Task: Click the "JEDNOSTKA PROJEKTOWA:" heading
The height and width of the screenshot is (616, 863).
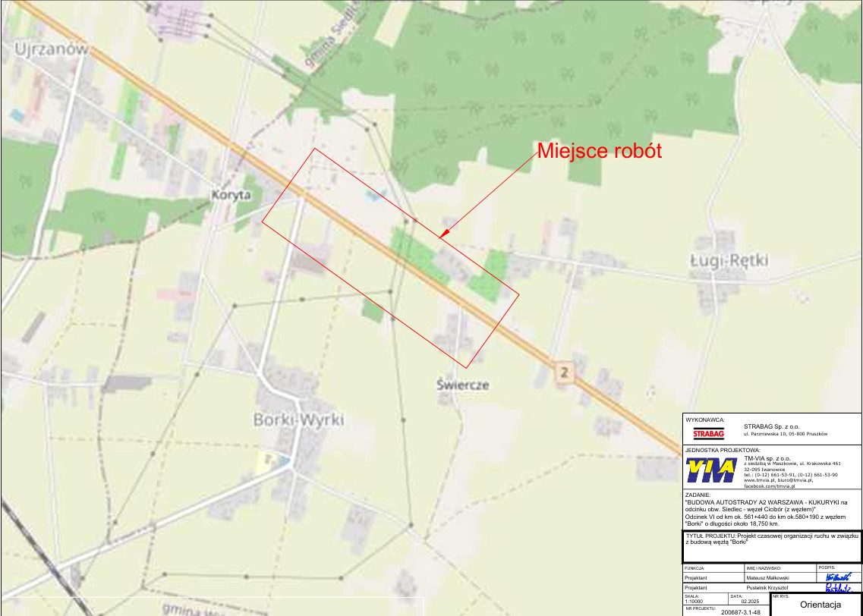Action: [x=723, y=450]
